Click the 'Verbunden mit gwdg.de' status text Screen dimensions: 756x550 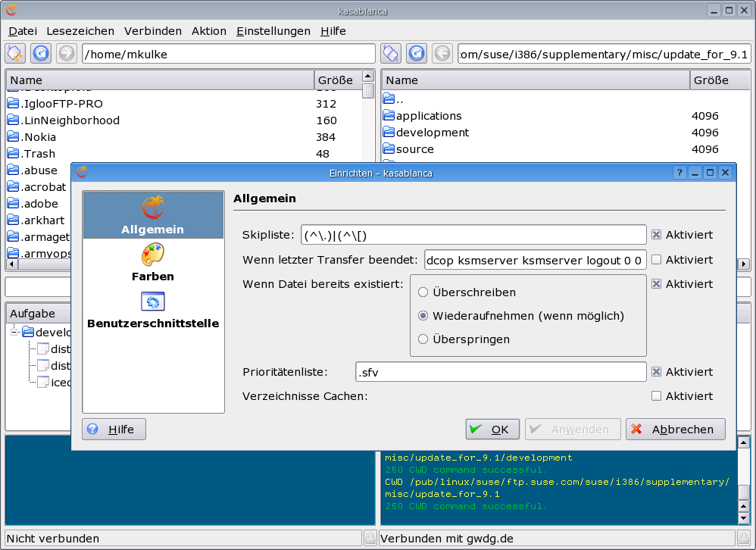446,538
